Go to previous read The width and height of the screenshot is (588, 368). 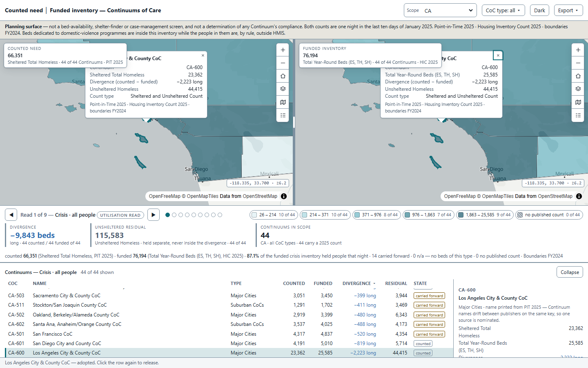(x=11, y=215)
